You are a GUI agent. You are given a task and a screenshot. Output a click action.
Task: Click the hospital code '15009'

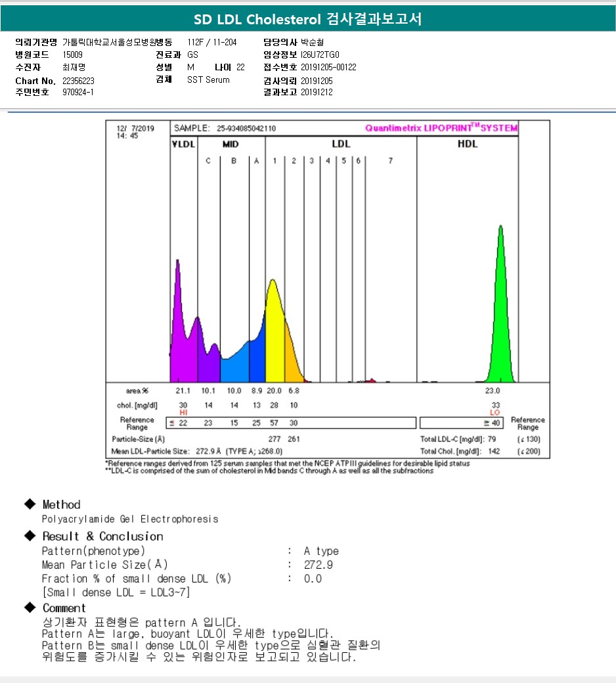coord(72,55)
